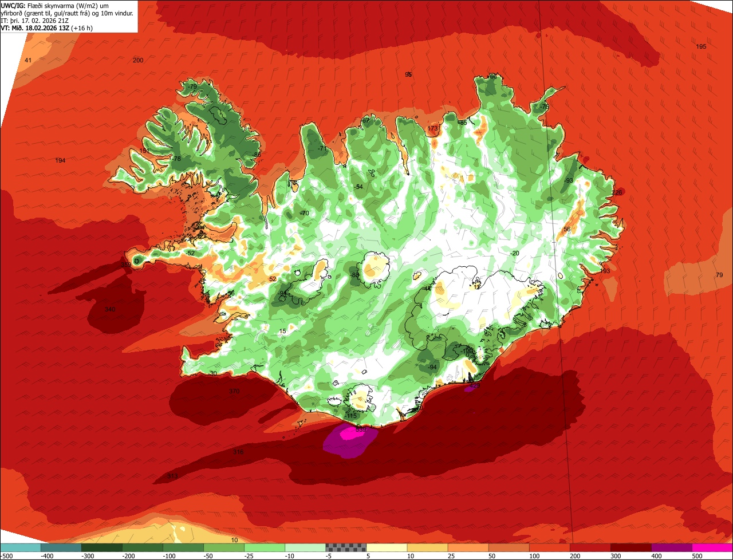Click the map value 151 on the coast
The height and width of the screenshot is (560, 733).
[x=144, y=151]
